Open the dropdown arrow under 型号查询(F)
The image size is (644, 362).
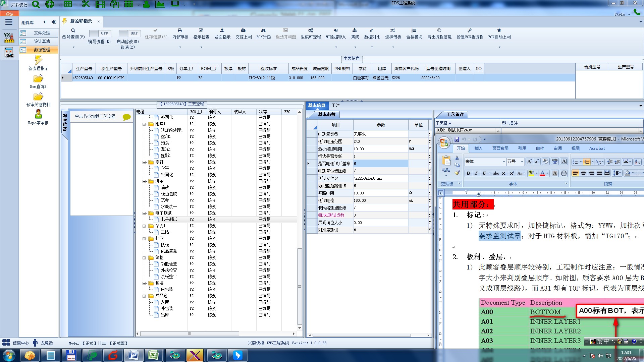click(x=73, y=47)
